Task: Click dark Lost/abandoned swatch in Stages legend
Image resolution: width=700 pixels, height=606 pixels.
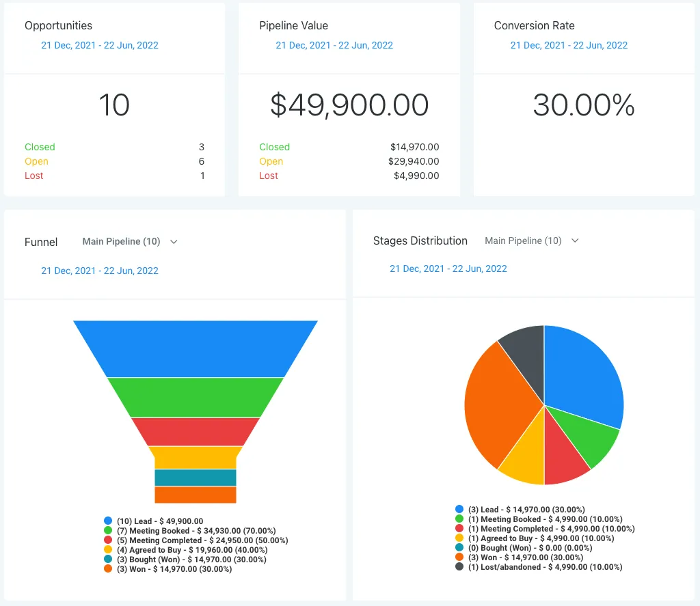Action: pos(459,567)
